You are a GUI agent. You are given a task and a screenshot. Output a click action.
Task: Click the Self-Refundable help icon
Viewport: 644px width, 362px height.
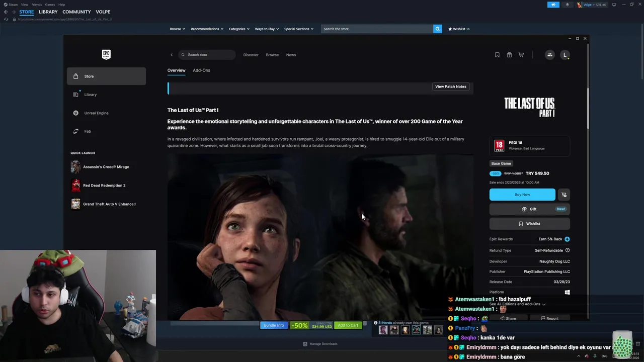(567, 250)
